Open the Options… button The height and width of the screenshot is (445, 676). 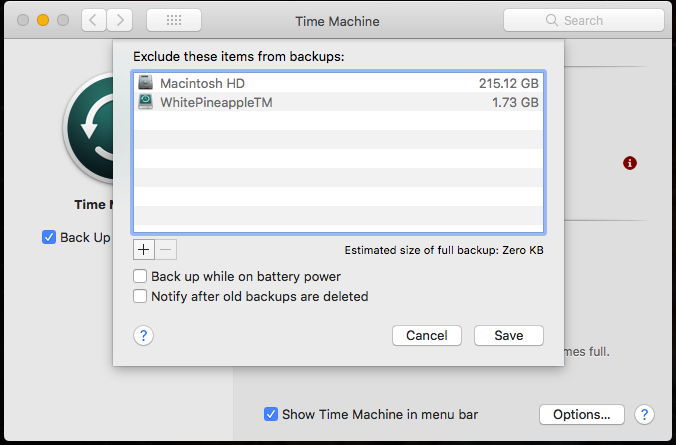tap(581, 414)
